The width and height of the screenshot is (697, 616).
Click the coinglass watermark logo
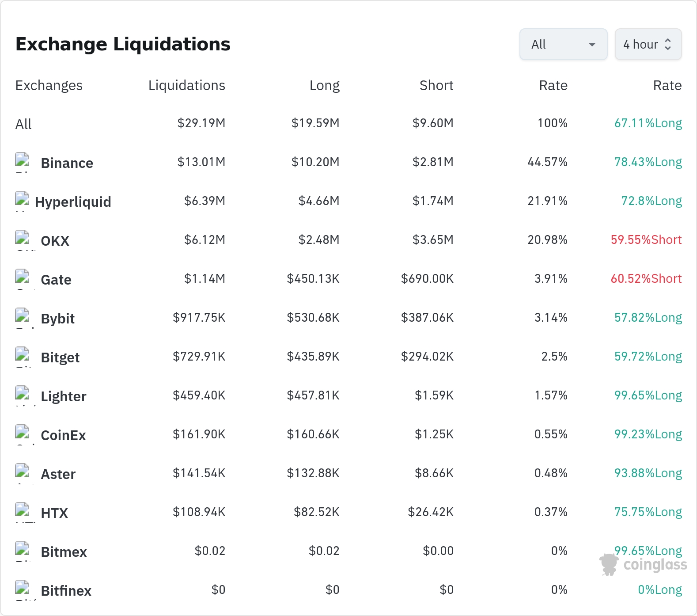pos(643,565)
